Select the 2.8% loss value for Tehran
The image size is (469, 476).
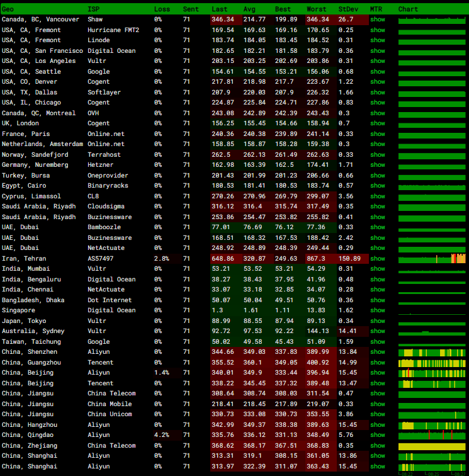point(161,259)
